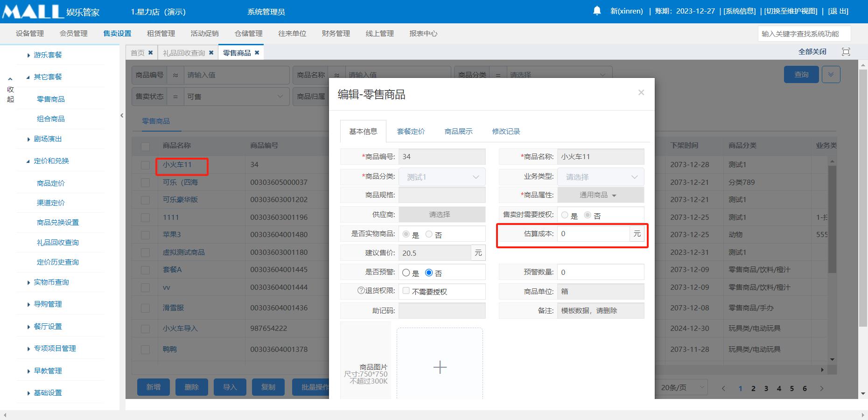Switch to 商品展示 tab
The width and height of the screenshot is (868, 420).
458,132
